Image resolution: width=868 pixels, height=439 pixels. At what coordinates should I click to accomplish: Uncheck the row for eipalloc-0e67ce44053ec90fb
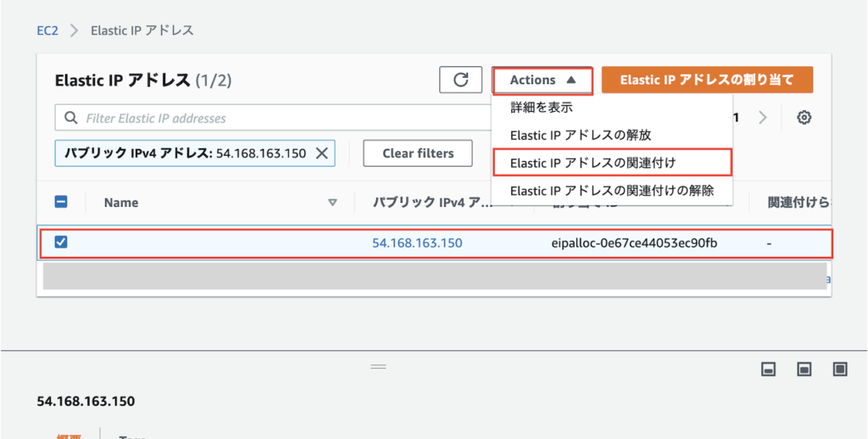pos(61,242)
